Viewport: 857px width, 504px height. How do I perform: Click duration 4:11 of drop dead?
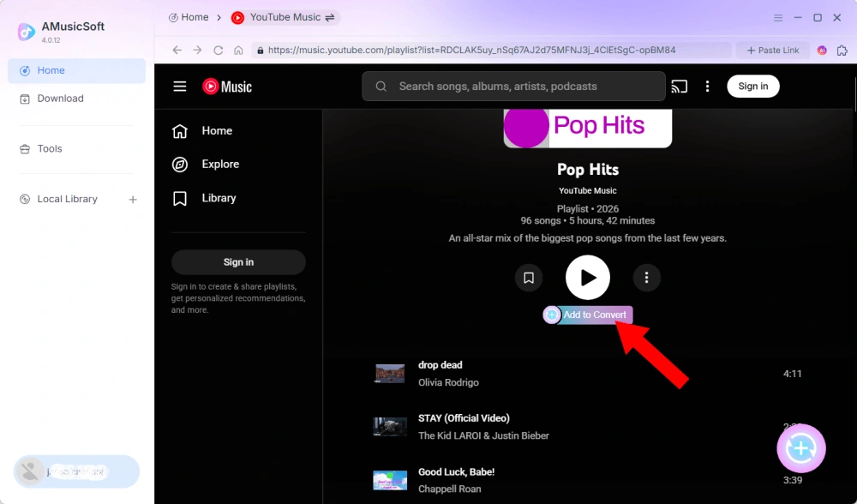pyautogui.click(x=793, y=374)
